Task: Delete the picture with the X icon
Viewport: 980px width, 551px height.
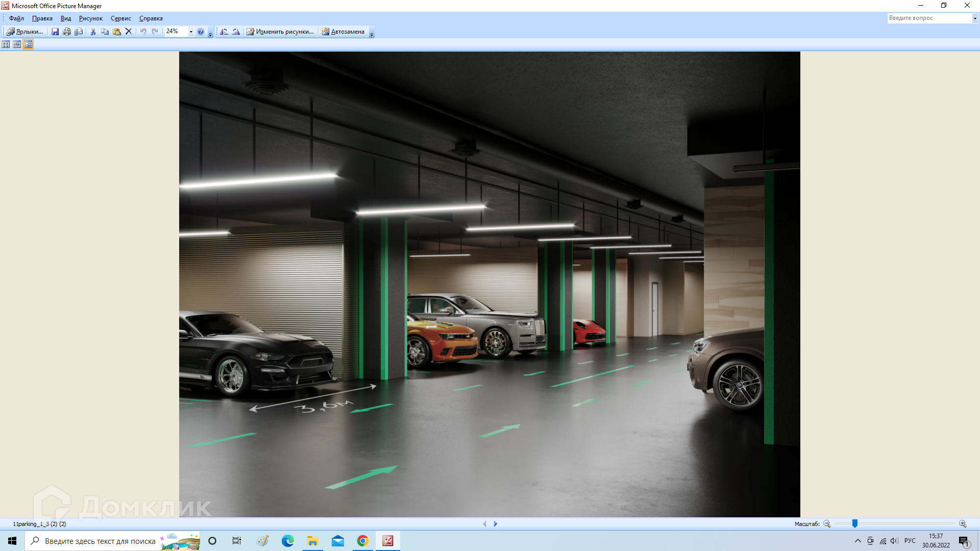Action: click(129, 32)
